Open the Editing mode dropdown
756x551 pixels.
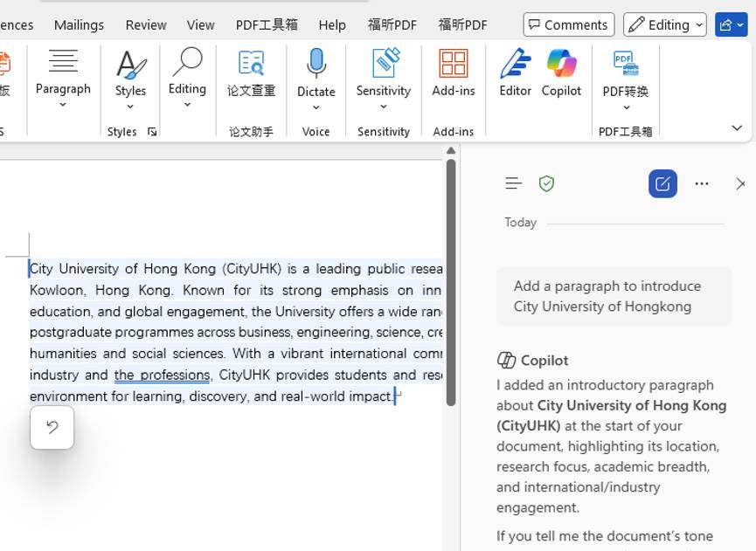(x=665, y=24)
